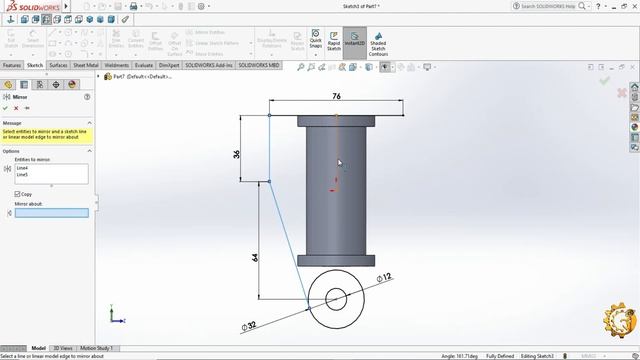
Task: Click the Quick Snaps tool
Action: (x=316, y=39)
